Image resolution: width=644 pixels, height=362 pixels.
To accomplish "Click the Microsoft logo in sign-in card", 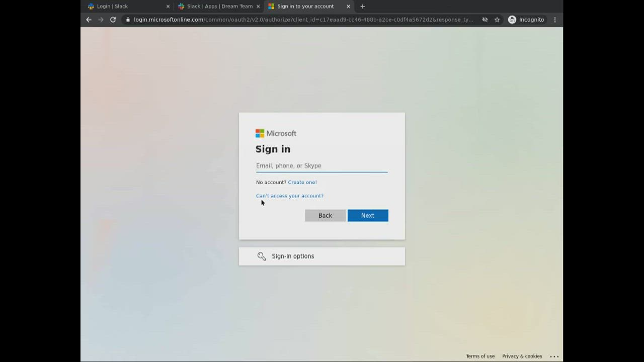I will 276,133.
